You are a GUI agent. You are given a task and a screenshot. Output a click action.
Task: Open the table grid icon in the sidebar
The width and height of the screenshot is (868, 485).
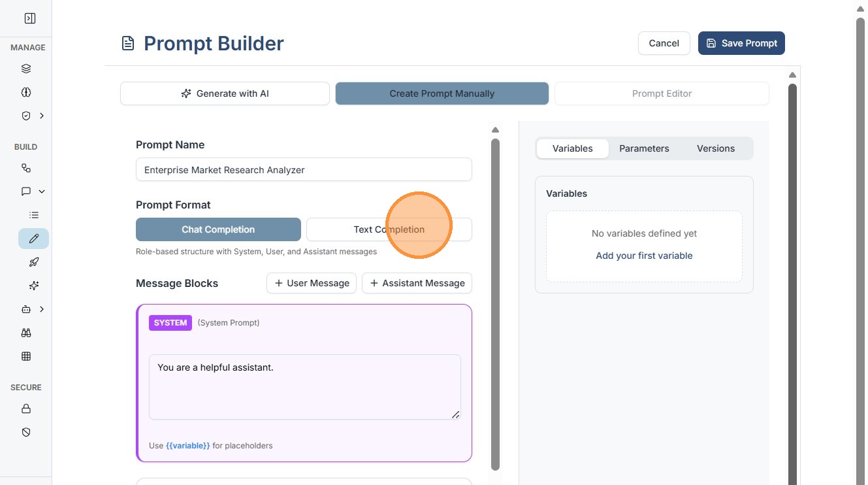pos(26,356)
